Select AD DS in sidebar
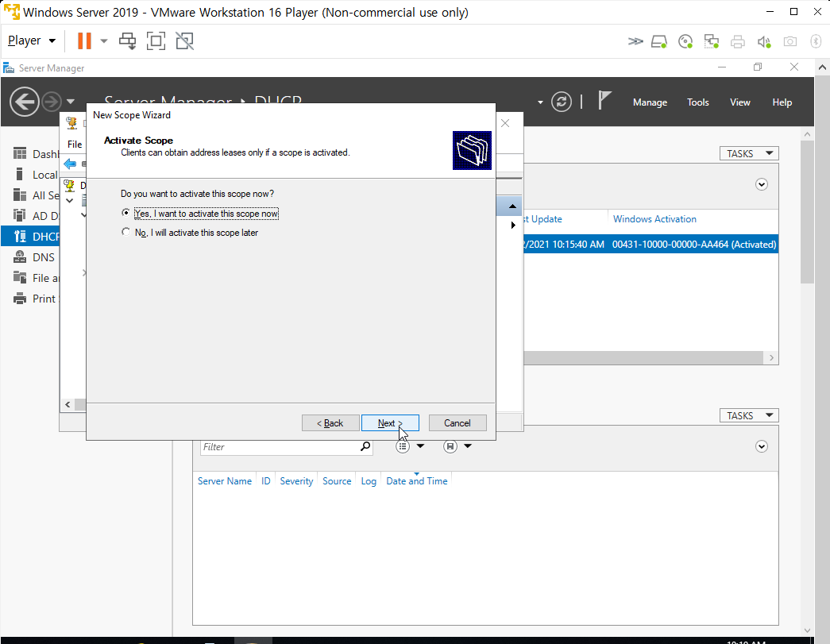830x644 pixels. [x=36, y=216]
